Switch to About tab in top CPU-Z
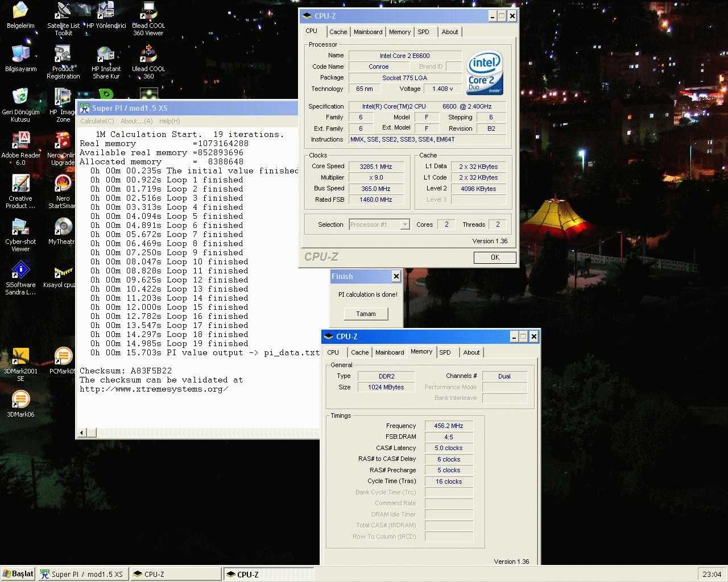Screen dimensions: 728x582 (450, 32)
